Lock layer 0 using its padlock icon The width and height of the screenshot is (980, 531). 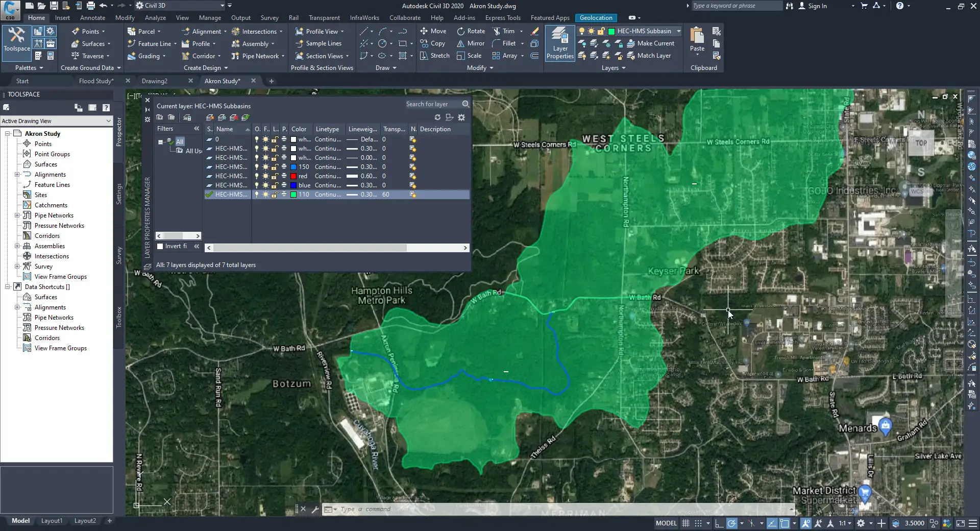tap(276, 139)
